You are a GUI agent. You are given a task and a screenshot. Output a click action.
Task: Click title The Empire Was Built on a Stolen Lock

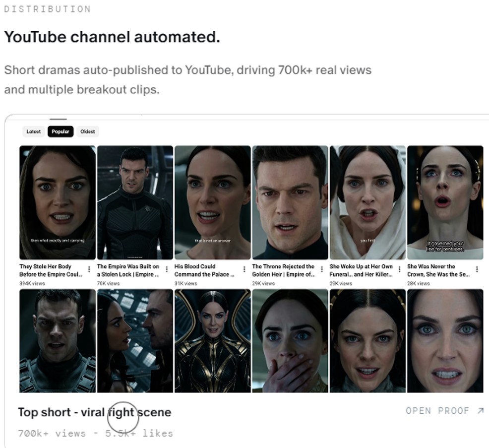coord(128,270)
